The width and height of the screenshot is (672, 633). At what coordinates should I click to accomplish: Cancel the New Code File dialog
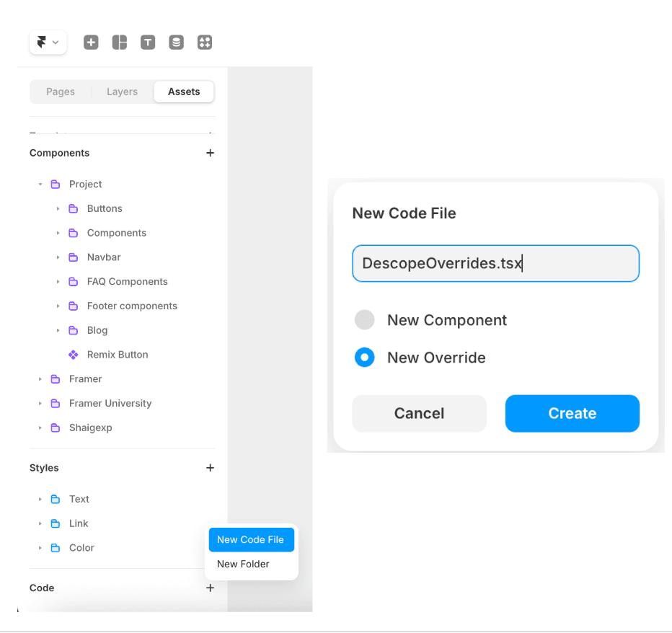pos(419,413)
